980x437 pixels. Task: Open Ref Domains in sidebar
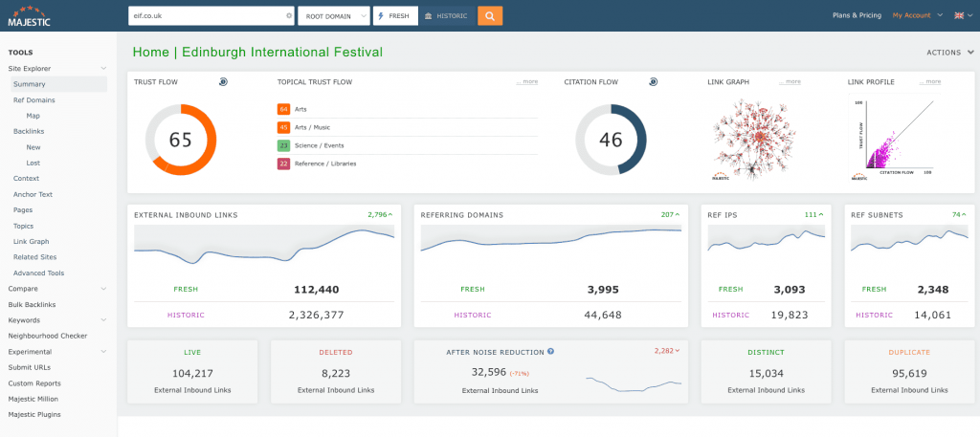point(33,99)
